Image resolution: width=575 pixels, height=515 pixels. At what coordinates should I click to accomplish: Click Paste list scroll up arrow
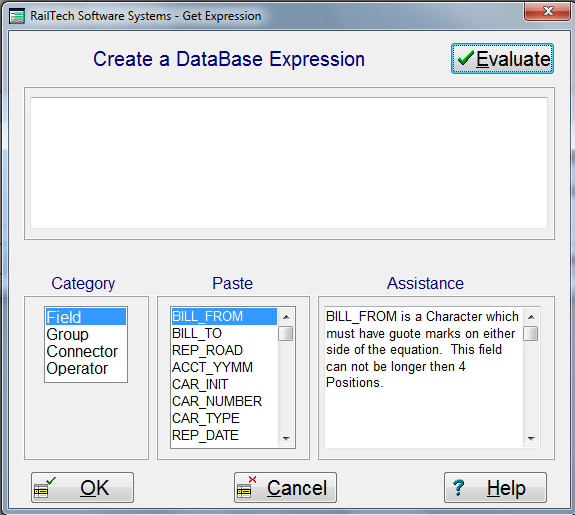[286, 317]
